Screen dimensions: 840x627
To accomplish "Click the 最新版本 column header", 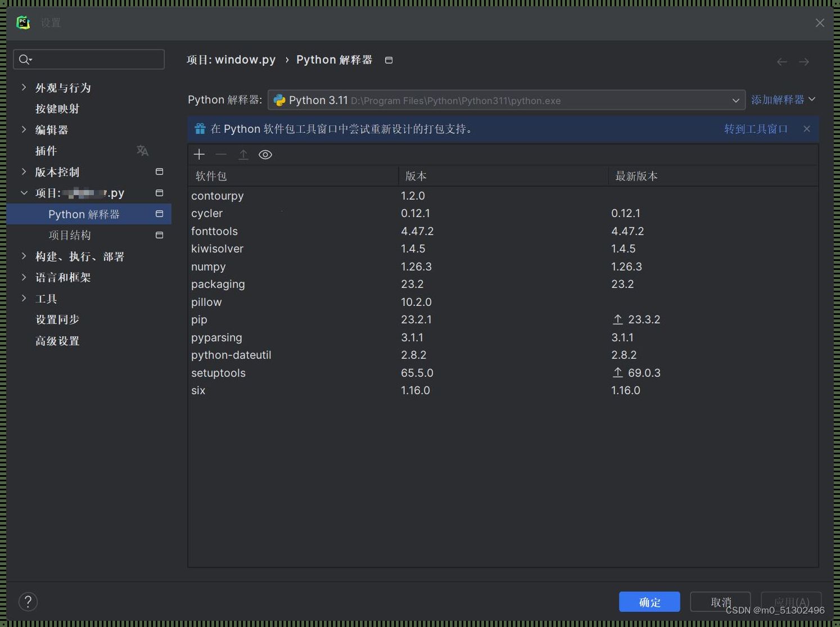I will tap(713, 176).
